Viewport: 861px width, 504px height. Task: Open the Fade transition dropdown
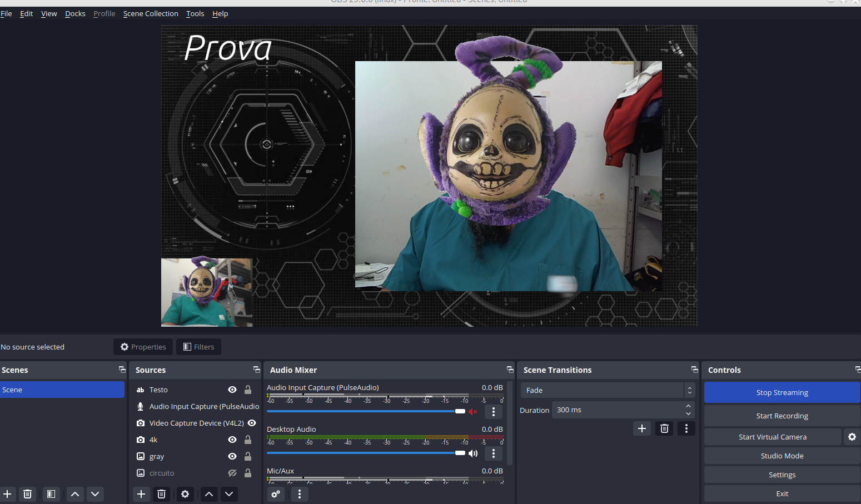608,390
